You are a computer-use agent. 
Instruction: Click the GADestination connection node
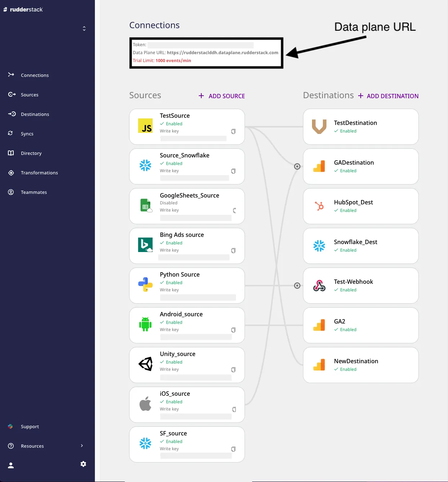[x=297, y=166]
